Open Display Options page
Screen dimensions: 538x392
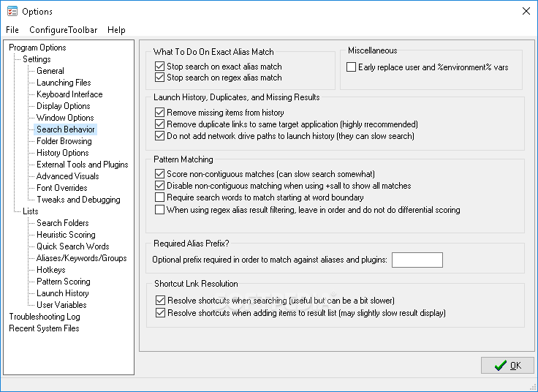[64, 106]
